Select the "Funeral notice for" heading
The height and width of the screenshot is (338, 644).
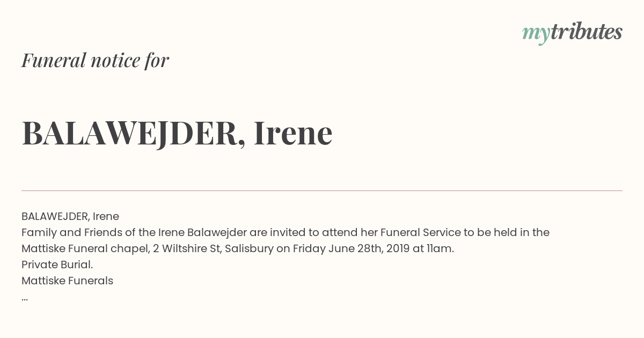pyautogui.click(x=95, y=60)
